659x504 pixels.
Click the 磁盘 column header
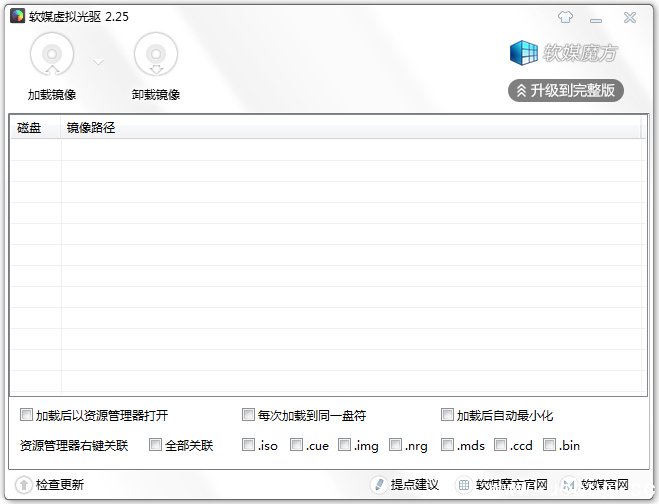click(30, 128)
